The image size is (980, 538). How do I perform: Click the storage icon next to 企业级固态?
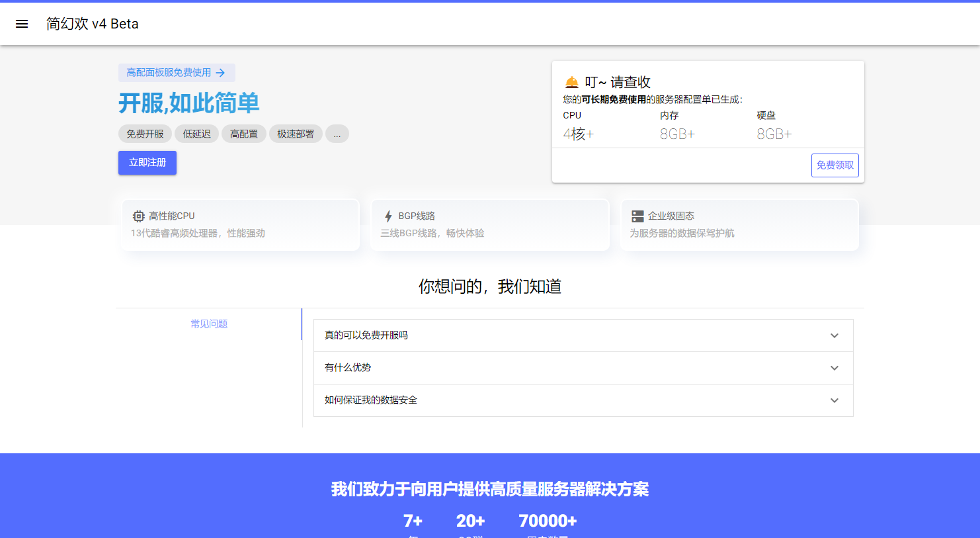click(x=637, y=215)
